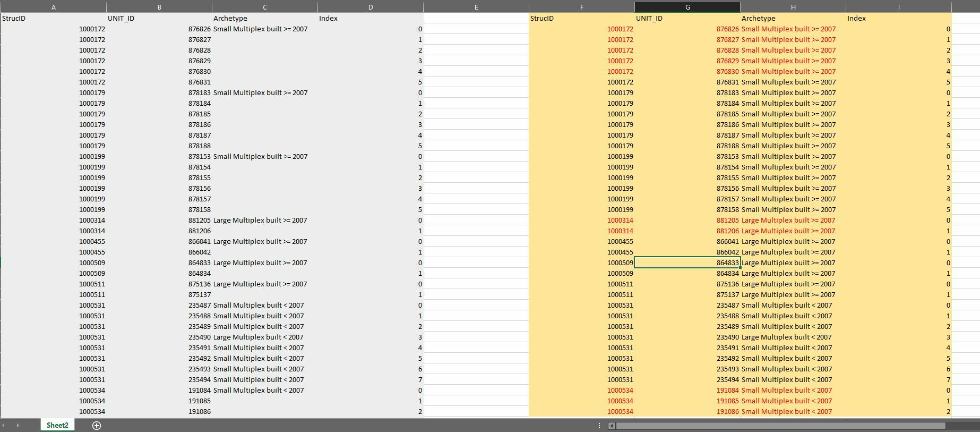Click Index value 7 in column D
980x432 pixels.
371,379
